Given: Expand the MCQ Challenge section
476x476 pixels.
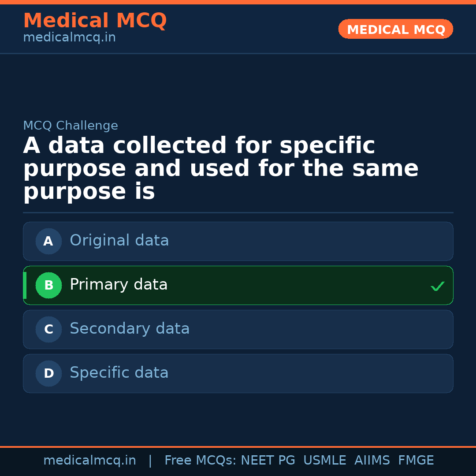Looking at the screenshot, I should pos(71,125).
